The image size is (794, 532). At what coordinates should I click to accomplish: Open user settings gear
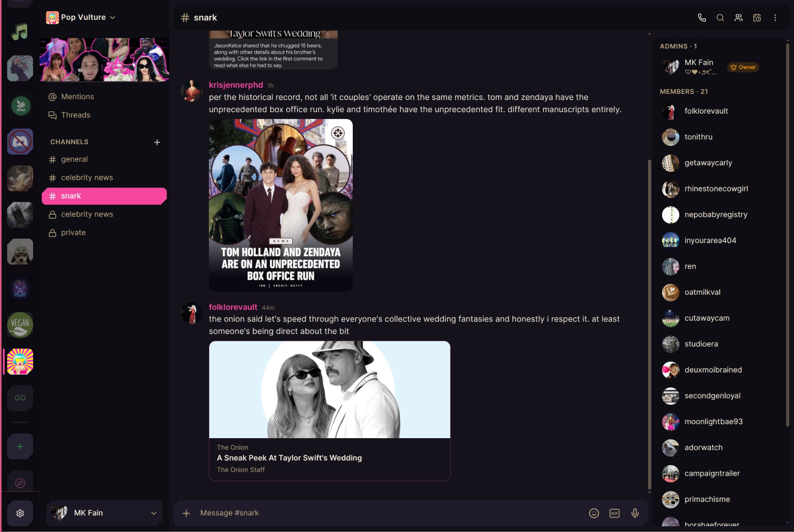click(20, 513)
